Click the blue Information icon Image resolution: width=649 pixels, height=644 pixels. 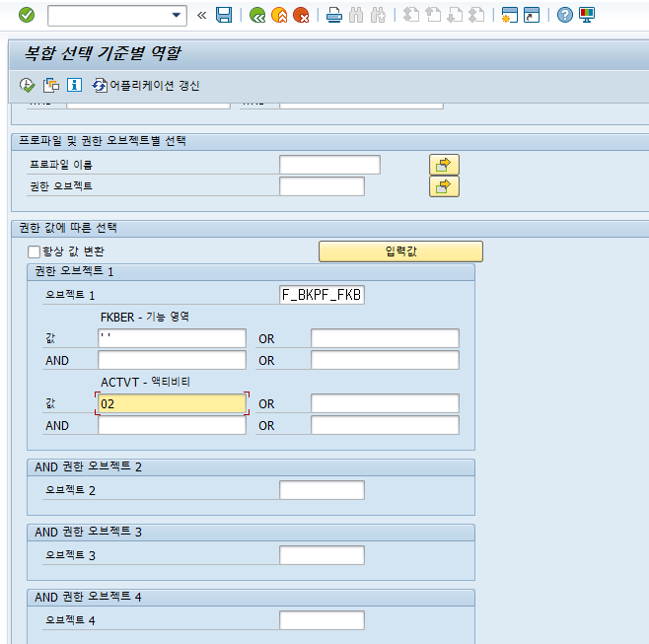(x=75, y=85)
